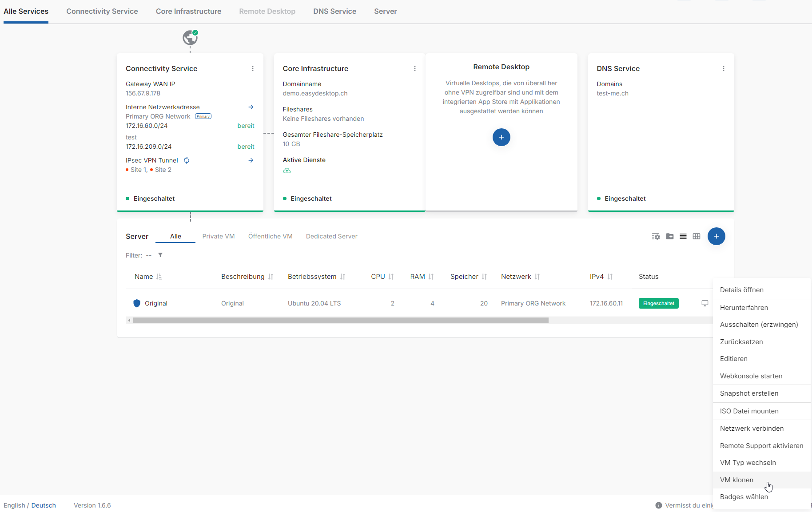The width and height of the screenshot is (812, 512).
Task: Switch to DNS Service tab
Action: [x=334, y=11]
